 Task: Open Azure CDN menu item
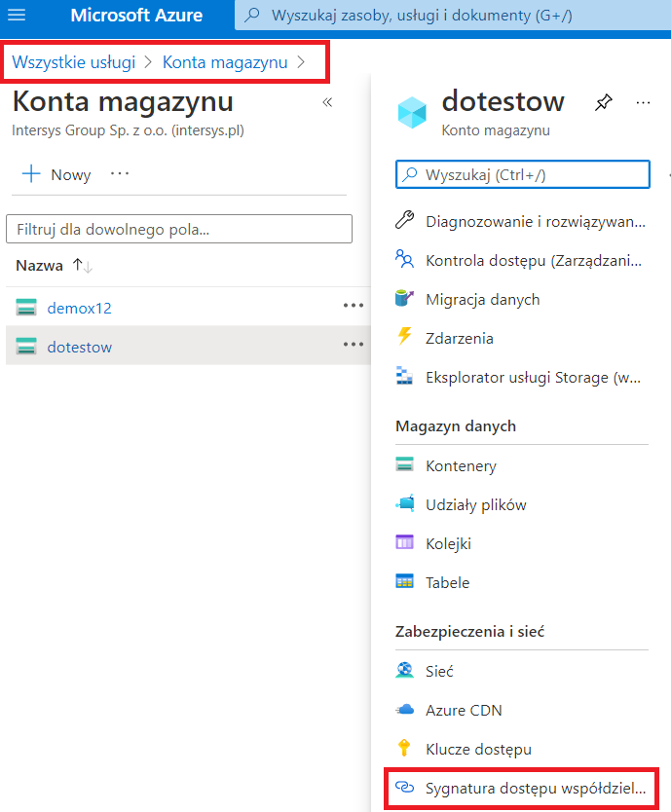point(464,711)
